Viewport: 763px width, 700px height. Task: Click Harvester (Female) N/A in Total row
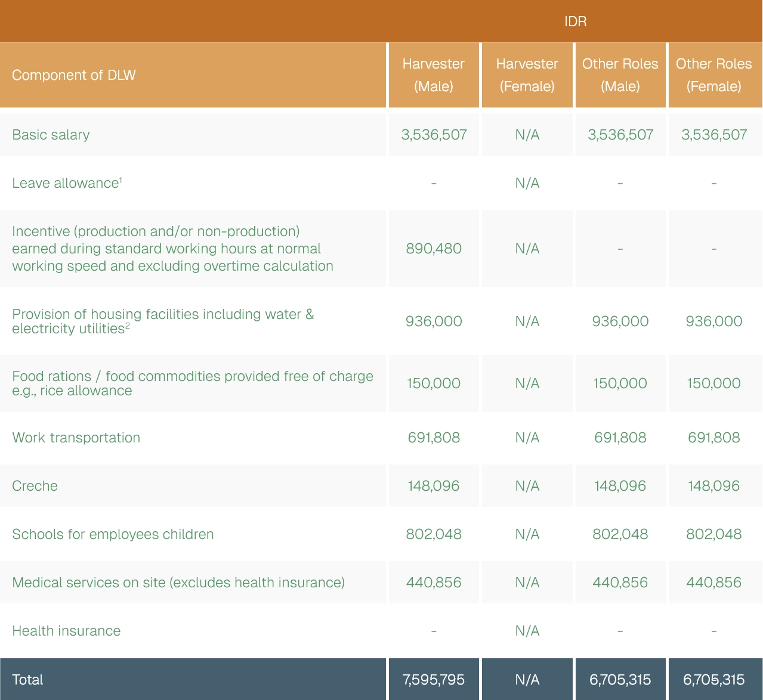pyautogui.click(x=527, y=680)
